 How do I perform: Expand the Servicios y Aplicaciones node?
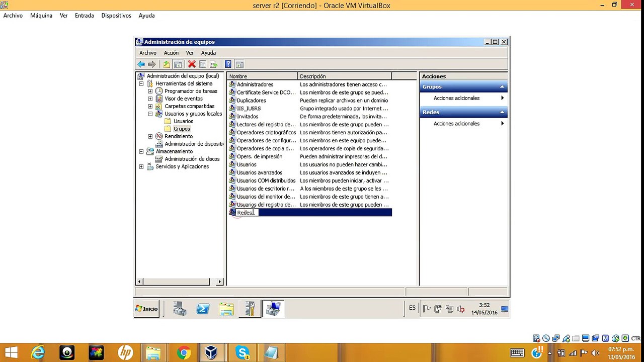tap(141, 167)
